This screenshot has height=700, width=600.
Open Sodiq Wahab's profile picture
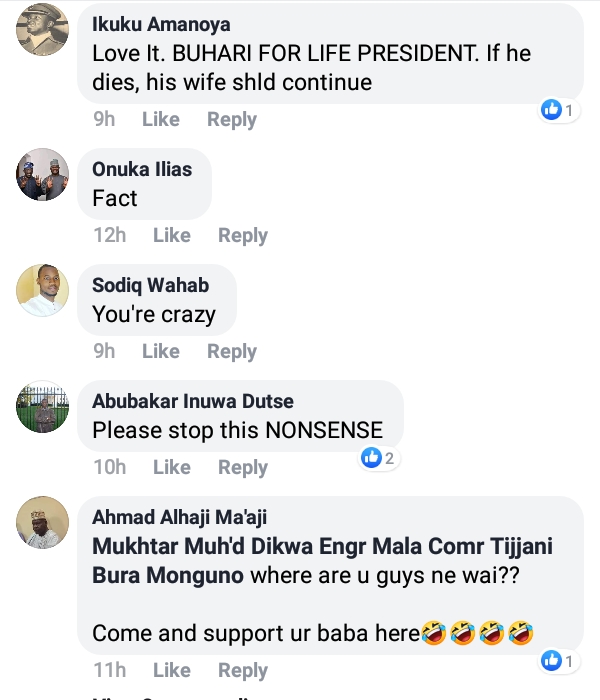pyautogui.click(x=43, y=291)
